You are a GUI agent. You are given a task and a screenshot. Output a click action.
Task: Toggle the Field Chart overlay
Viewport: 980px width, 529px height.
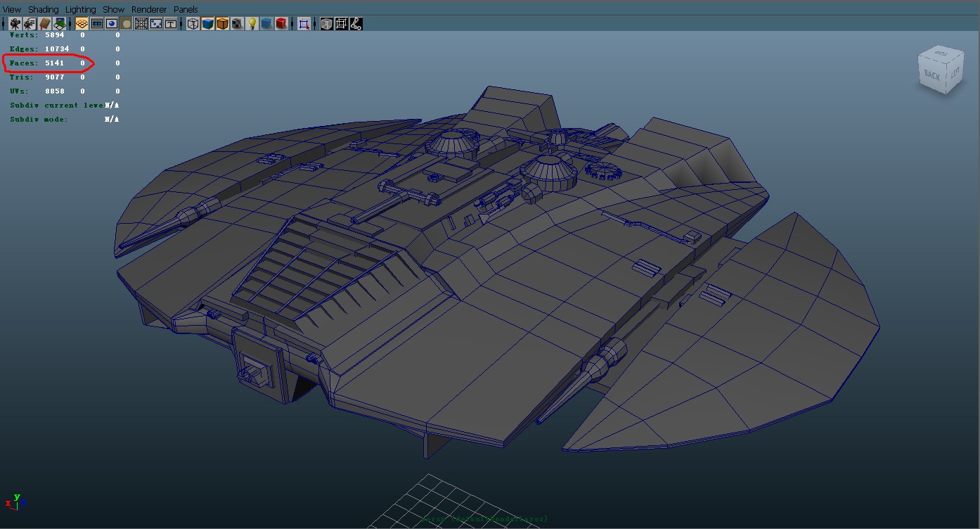(x=141, y=24)
